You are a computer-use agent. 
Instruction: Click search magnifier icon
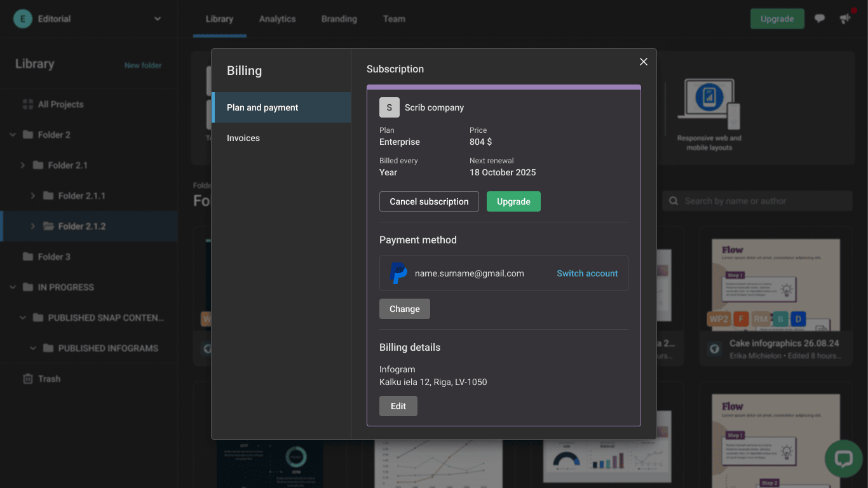674,201
